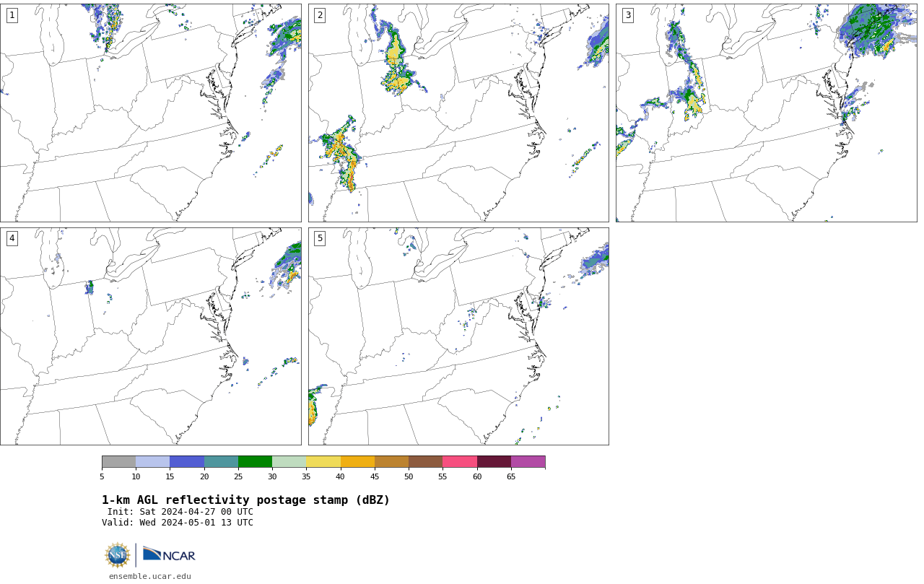Click the 1-km AGL reflectivity title
The height and width of the screenshot is (584, 924).
tap(245, 500)
